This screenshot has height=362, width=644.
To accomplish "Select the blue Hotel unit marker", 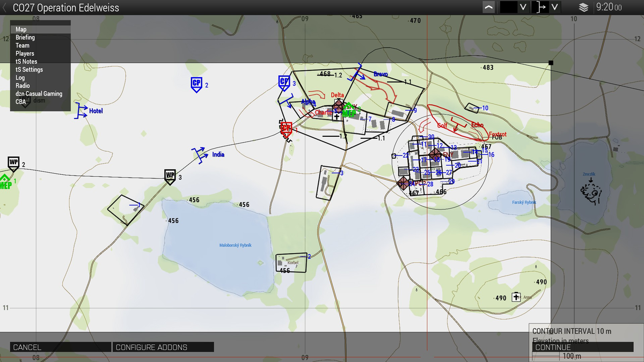I will point(82,111).
